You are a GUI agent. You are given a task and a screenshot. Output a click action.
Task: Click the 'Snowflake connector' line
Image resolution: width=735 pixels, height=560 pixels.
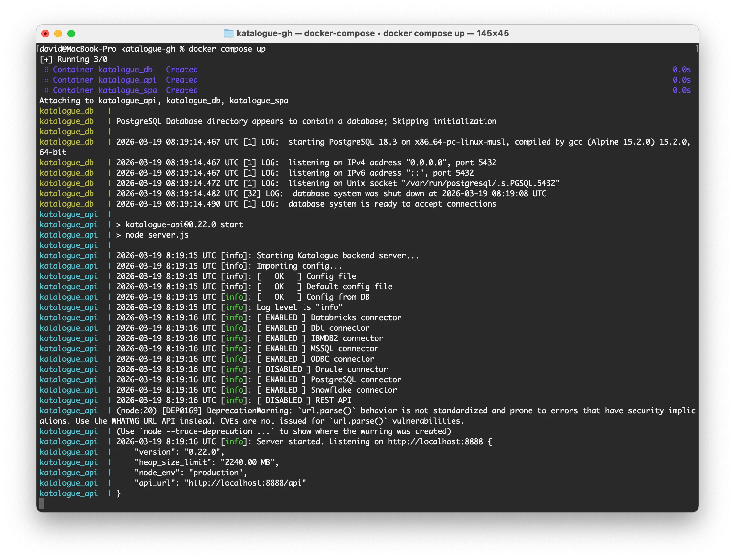click(x=218, y=390)
